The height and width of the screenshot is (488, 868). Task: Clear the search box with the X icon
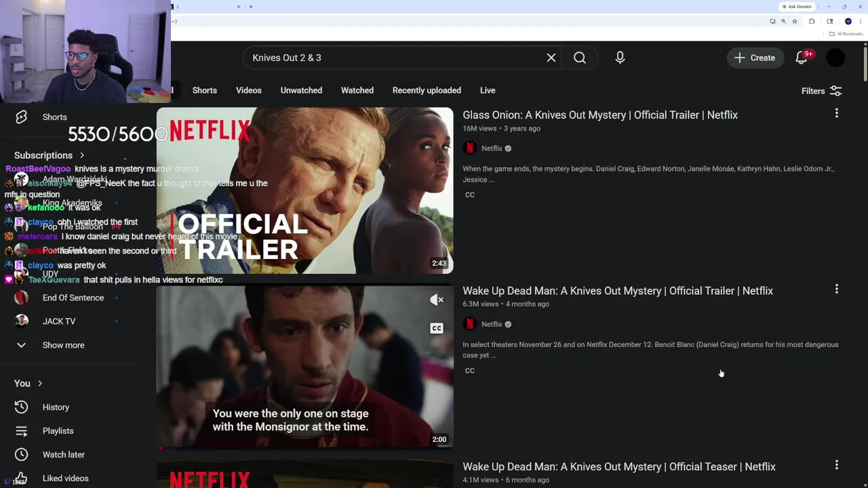(551, 58)
